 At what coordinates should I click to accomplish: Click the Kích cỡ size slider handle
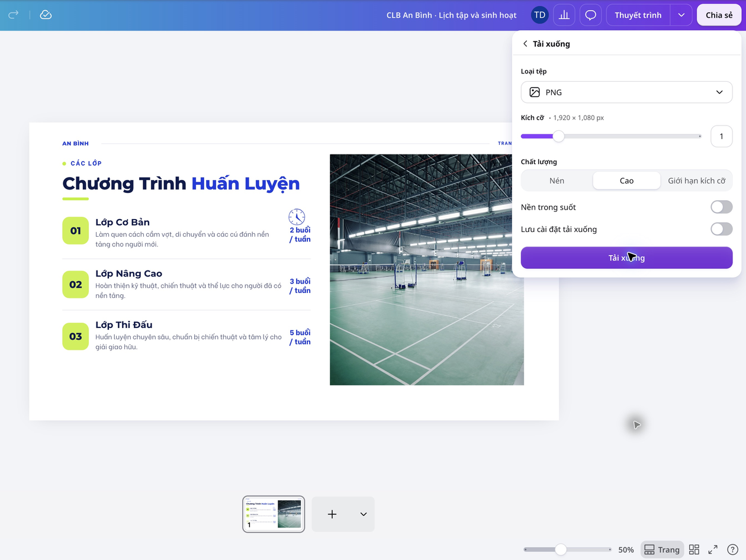558,136
